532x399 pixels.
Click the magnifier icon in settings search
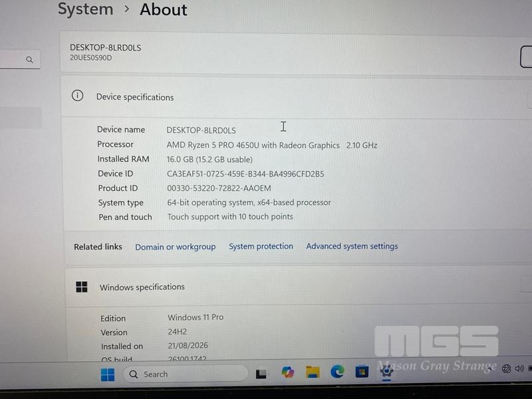click(x=29, y=60)
